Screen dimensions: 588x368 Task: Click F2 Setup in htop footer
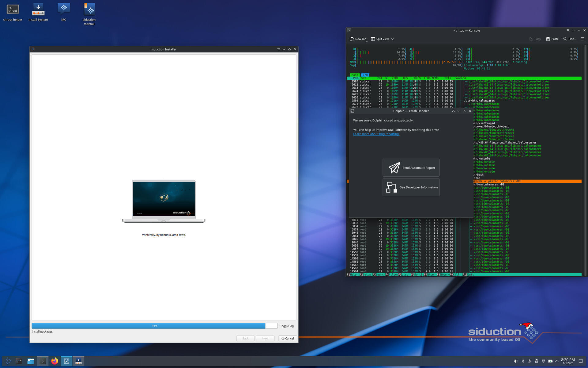[365, 275]
